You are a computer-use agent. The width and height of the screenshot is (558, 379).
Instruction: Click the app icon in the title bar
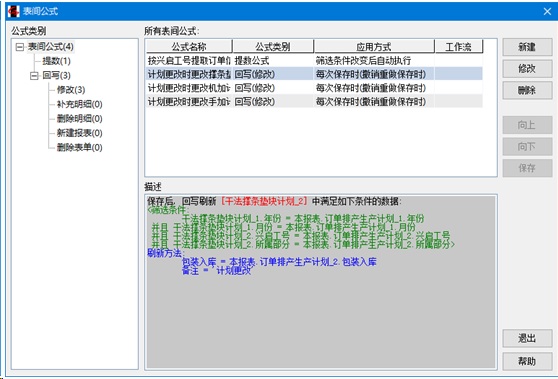(14, 11)
